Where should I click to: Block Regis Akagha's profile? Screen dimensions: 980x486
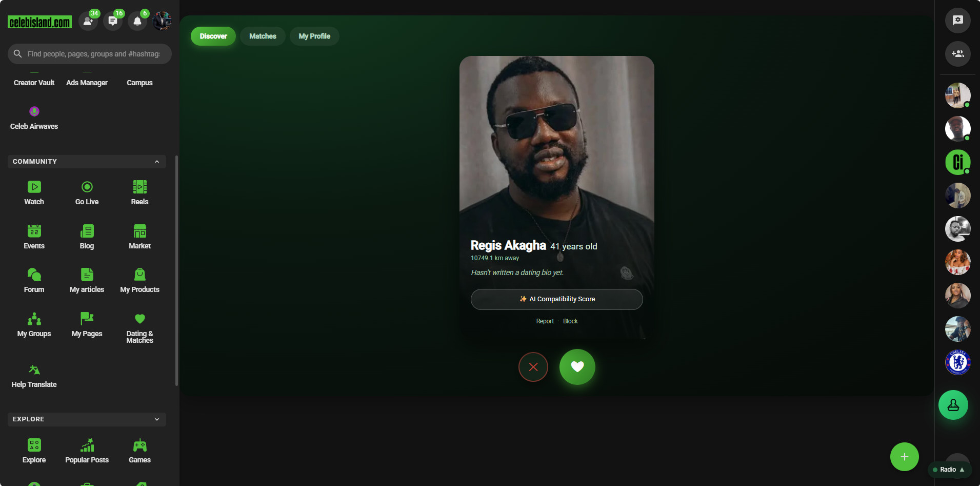click(570, 321)
